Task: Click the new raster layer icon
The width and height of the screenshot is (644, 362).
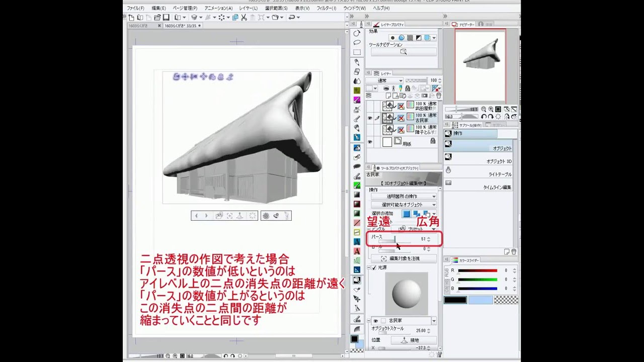Action: [x=388, y=96]
